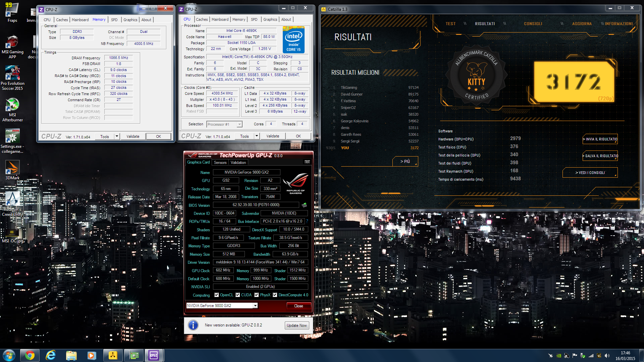Open the AGGIORNA tab in Catzilla
This screenshot has height=362, width=644.
click(x=582, y=24)
